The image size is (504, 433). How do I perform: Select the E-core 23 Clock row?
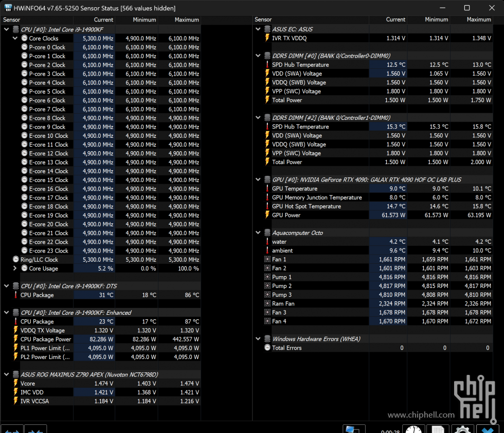[x=111, y=250]
